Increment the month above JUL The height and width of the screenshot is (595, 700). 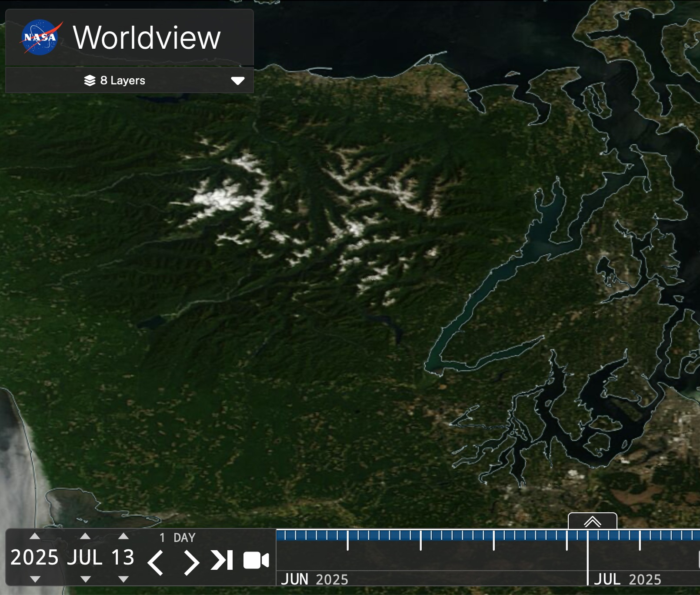click(85, 536)
